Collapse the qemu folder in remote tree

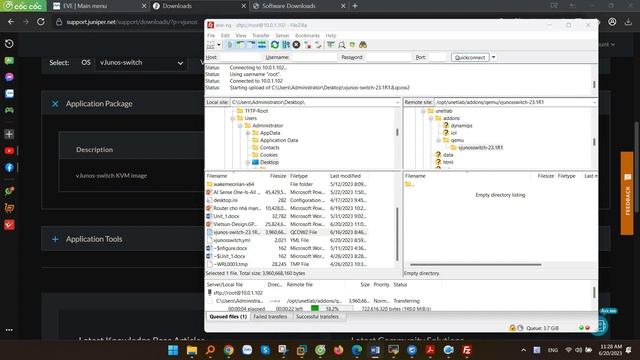pyautogui.click(x=438, y=140)
